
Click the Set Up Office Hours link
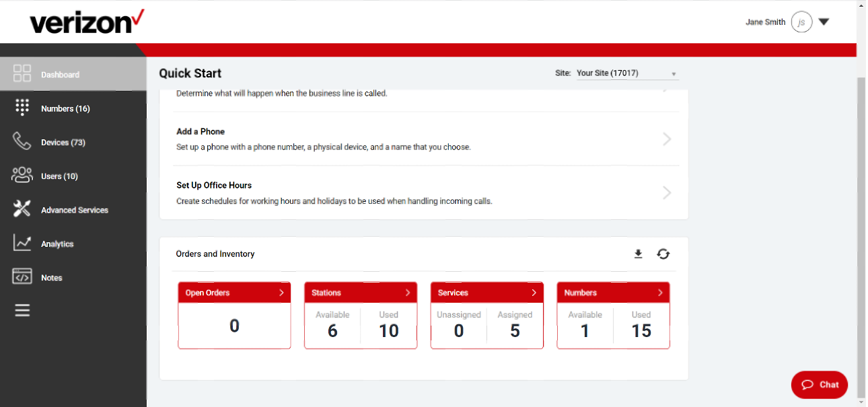(x=214, y=186)
